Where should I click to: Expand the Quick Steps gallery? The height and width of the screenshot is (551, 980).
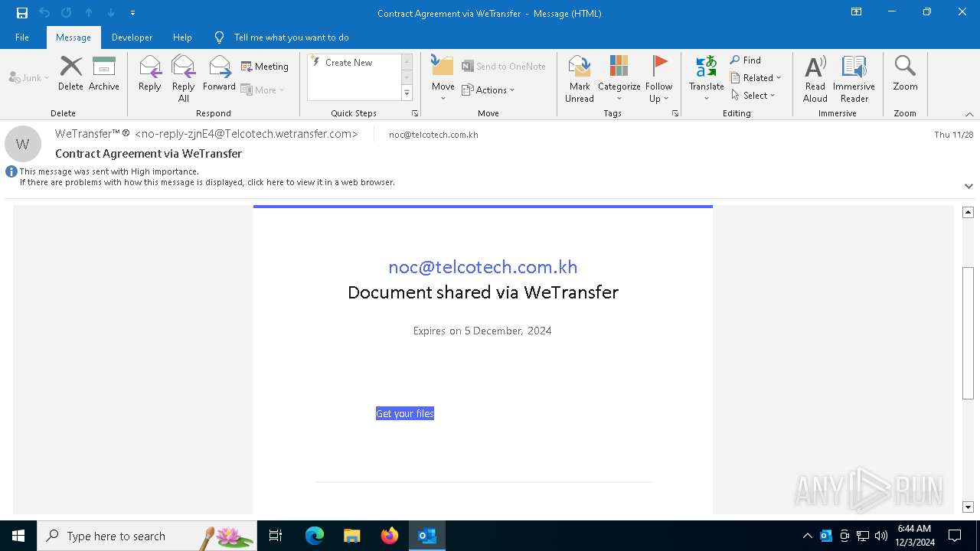click(x=407, y=93)
